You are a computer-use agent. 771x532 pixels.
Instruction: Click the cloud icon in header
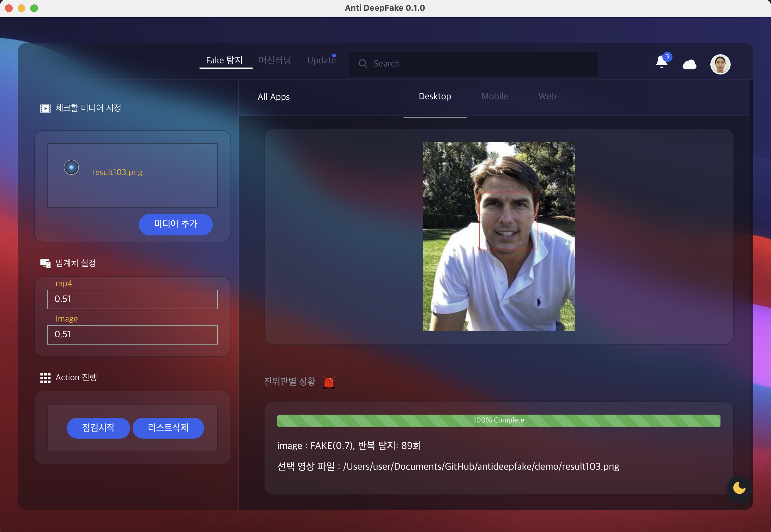(689, 64)
